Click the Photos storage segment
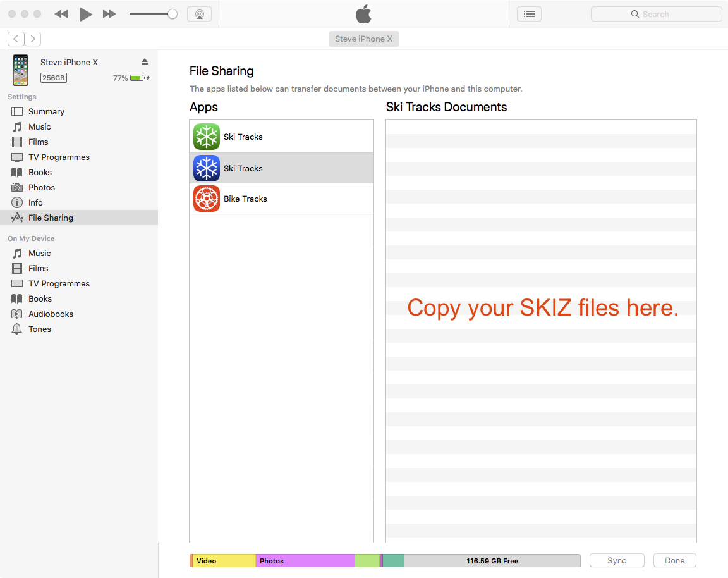The height and width of the screenshot is (578, 728). click(305, 561)
